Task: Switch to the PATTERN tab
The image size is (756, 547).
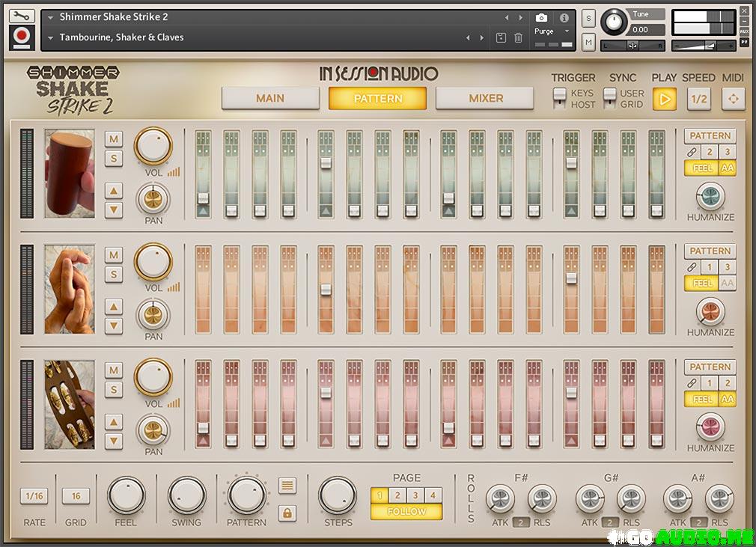Action: [x=377, y=98]
